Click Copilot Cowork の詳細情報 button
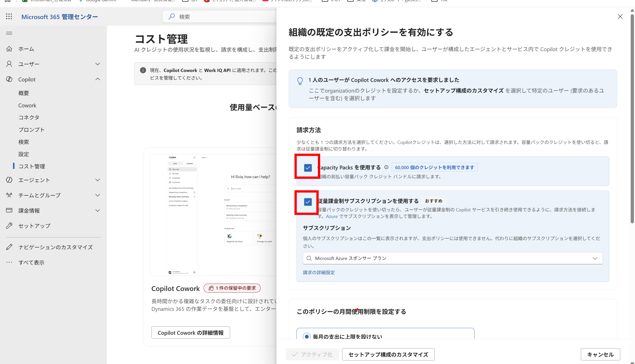Viewport: 635px width, 364px height. tap(191, 332)
